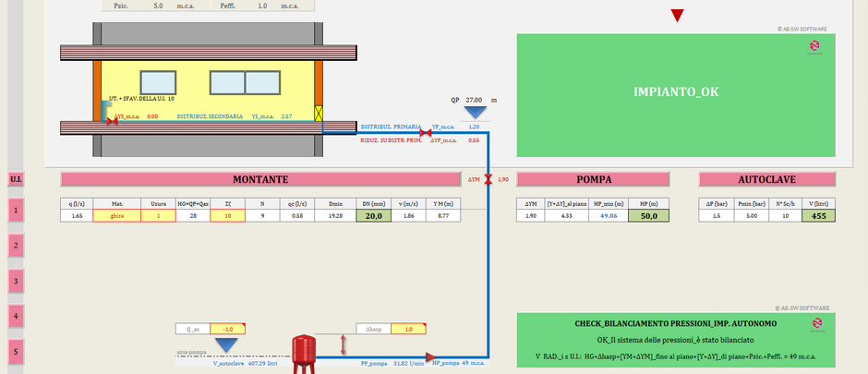868x374 pixels.
Task: Click the Q_az input field showing -1.0
Action: [227, 329]
